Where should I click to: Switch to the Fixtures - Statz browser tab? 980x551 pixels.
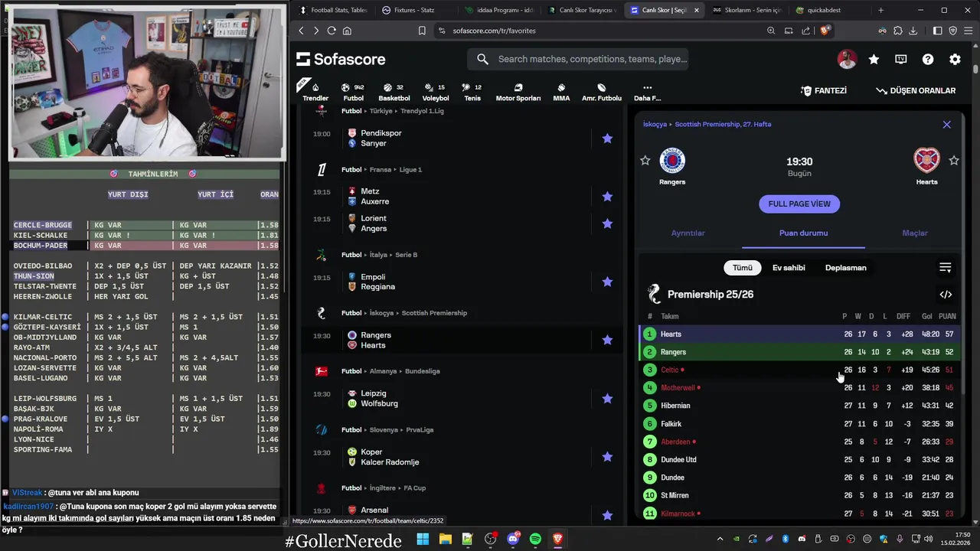click(414, 10)
